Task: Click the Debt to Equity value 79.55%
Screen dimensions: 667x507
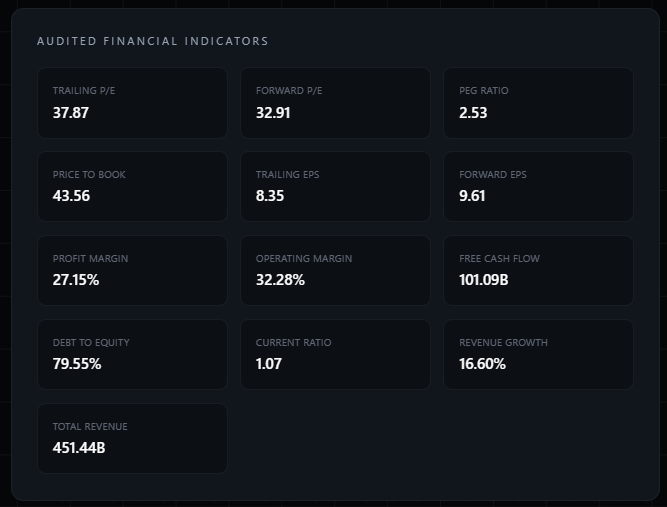Action: pos(77,364)
